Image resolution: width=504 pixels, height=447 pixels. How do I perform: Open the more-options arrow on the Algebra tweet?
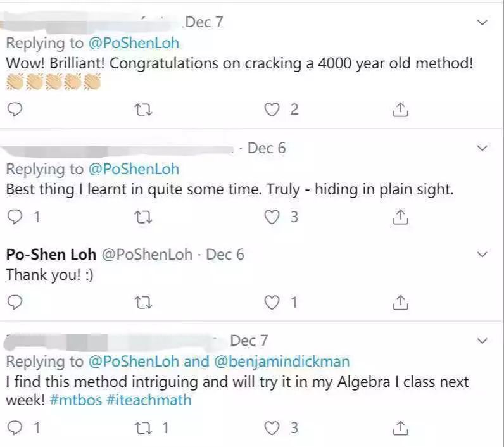(482, 341)
